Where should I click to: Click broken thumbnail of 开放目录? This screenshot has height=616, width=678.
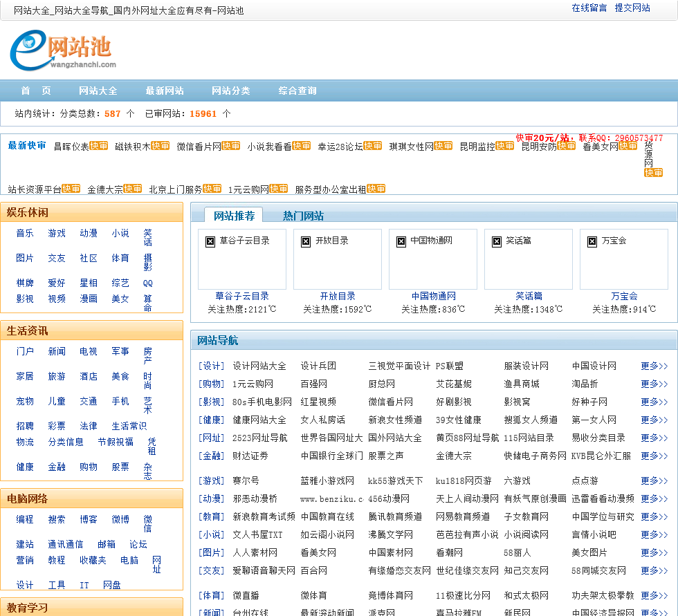tap(338, 259)
